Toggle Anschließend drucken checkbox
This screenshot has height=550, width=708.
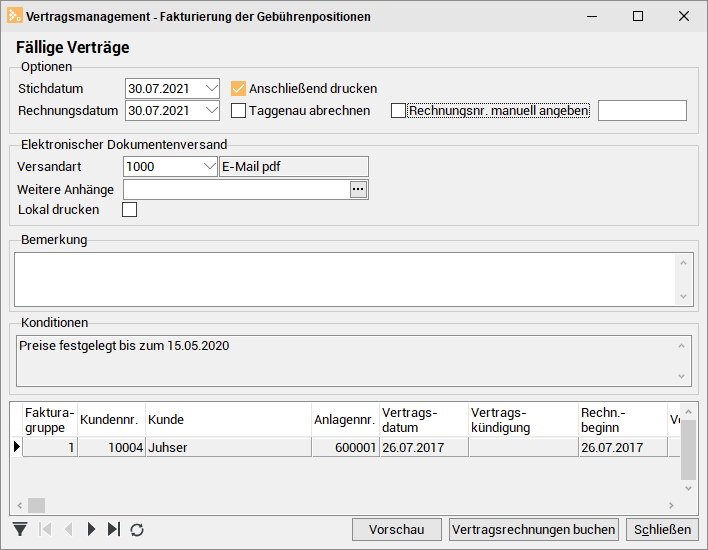238,89
